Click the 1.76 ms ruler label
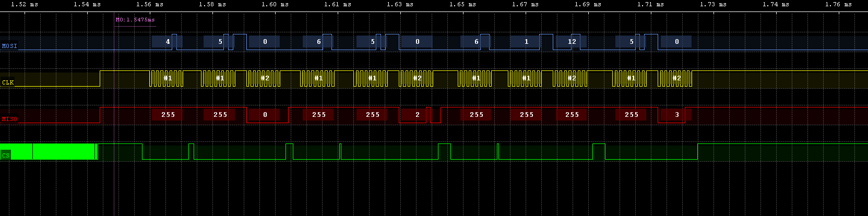Viewport: 868px width, 216px height. [x=839, y=4]
